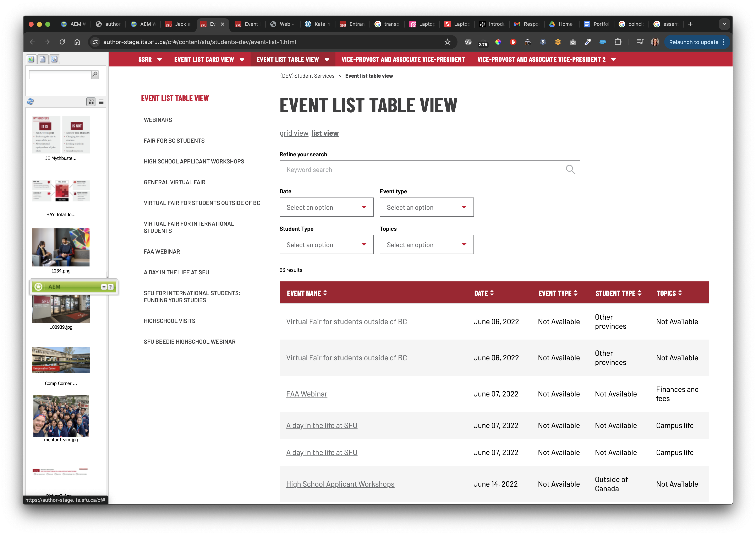This screenshot has width=756, height=535.
Task: Click the grid view link
Action: click(x=294, y=133)
